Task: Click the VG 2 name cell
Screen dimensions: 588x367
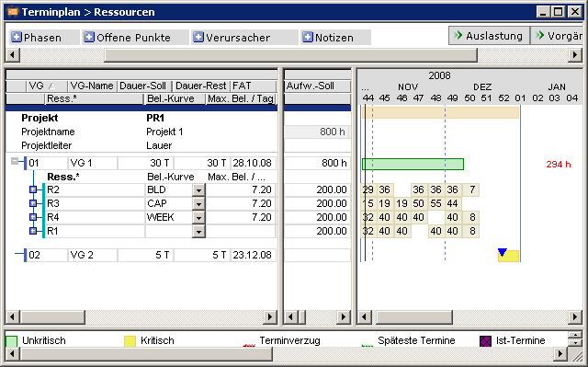Action: [x=93, y=255]
